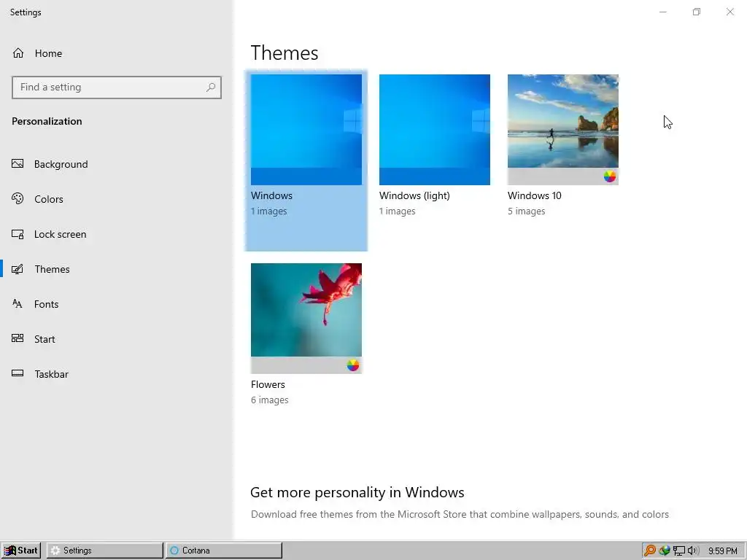Choose the Flowers theme
The width and height of the screenshot is (747, 560).
click(306, 334)
